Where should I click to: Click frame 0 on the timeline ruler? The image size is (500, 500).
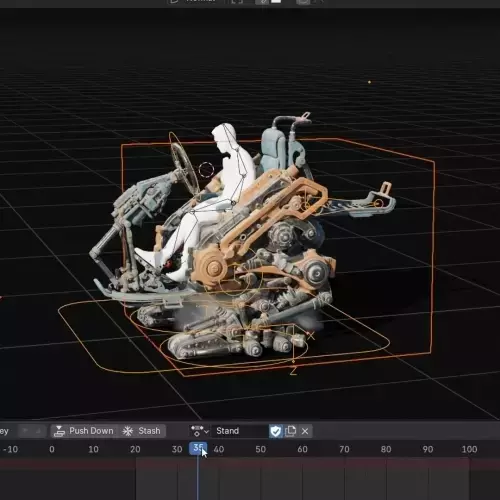pyautogui.click(x=52, y=449)
